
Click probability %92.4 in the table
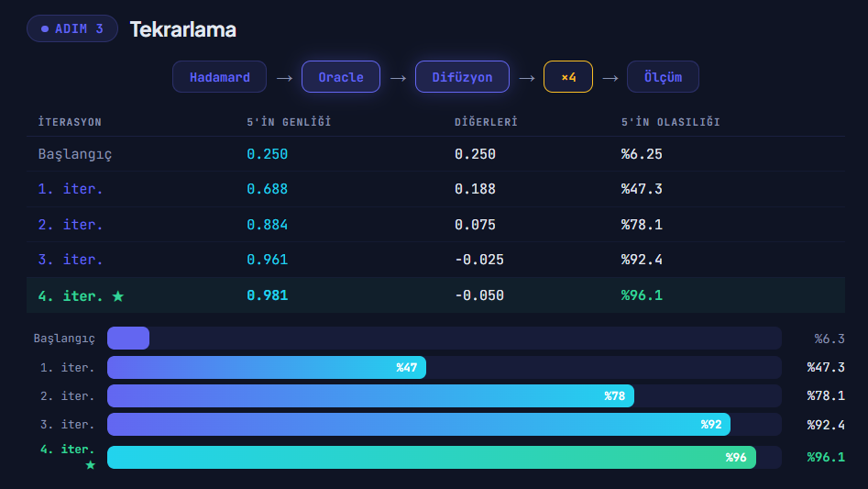pyautogui.click(x=642, y=259)
